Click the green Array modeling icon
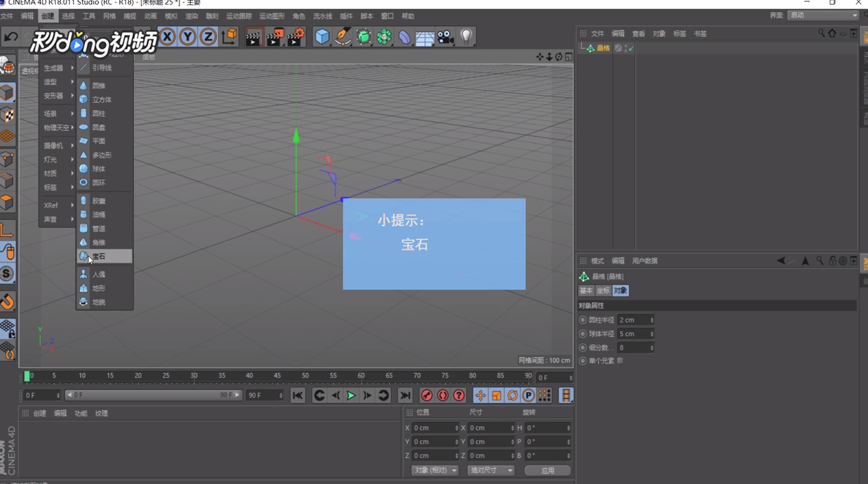The width and height of the screenshot is (868, 484). (x=384, y=37)
